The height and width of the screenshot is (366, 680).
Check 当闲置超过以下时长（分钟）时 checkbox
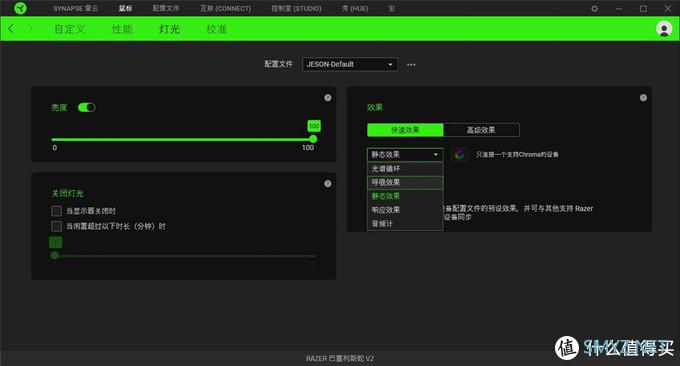[56, 226]
